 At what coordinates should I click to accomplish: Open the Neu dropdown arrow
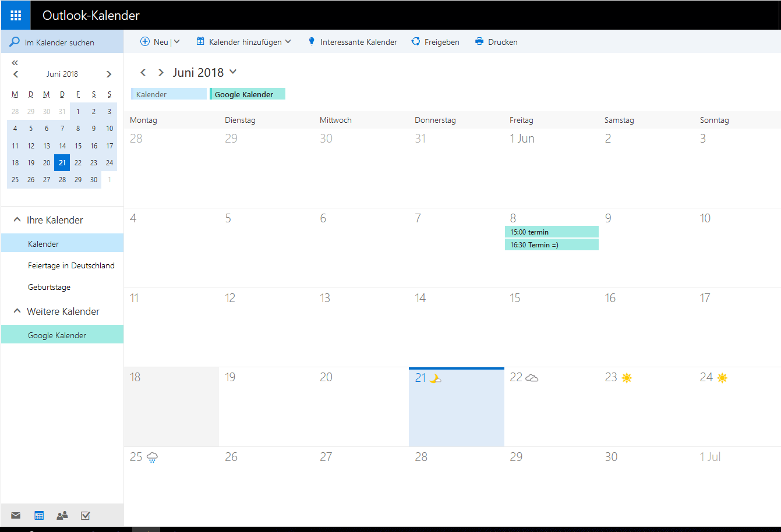[177, 41]
